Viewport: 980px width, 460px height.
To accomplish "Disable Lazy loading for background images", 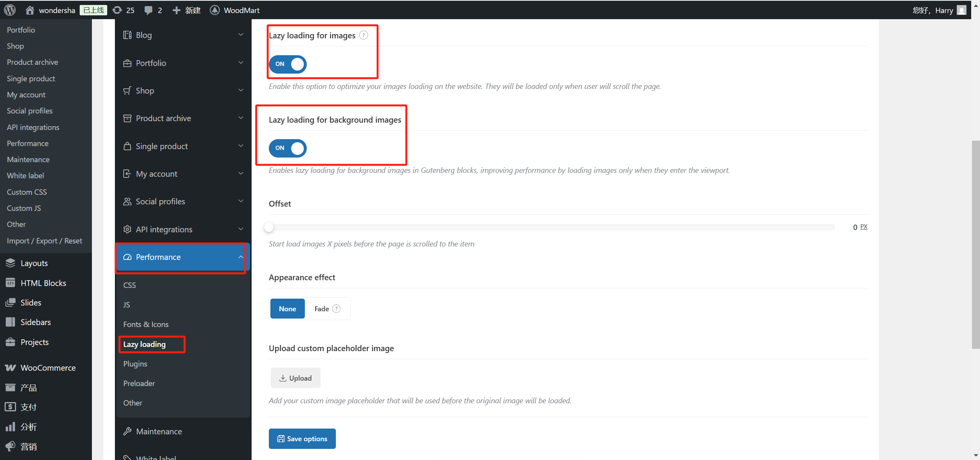I will 288,148.
